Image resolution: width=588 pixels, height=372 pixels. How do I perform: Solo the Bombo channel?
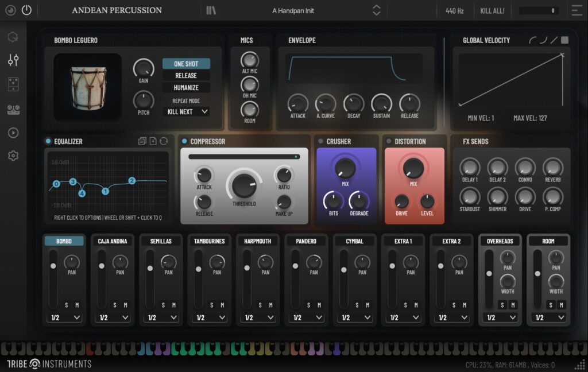[67, 305]
